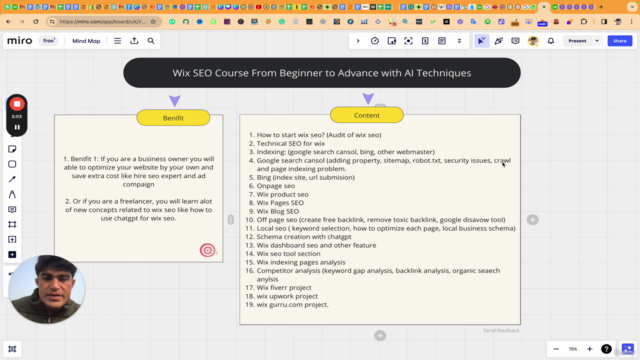Expand the collapsed apps toolbar chevron

pos(358,41)
